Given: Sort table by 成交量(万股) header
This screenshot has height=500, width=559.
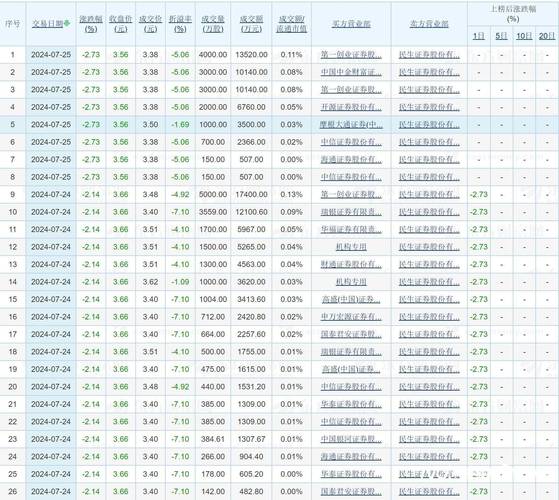Looking at the screenshot, I should [213, 24].
